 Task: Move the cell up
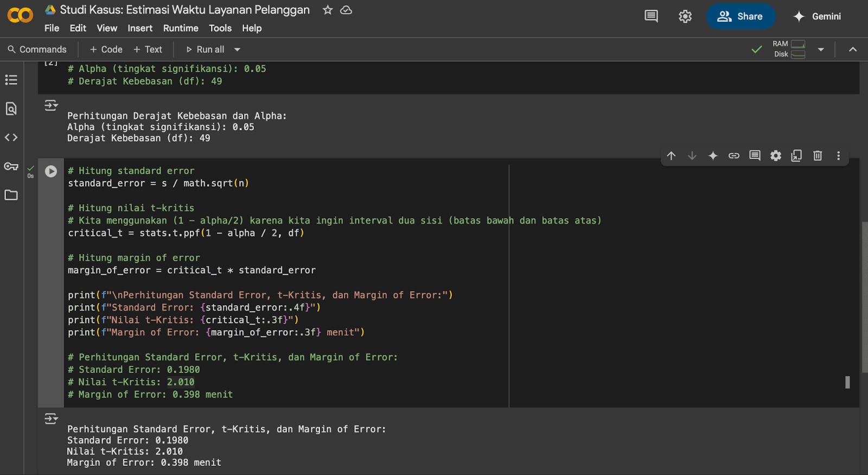(671, 156)
